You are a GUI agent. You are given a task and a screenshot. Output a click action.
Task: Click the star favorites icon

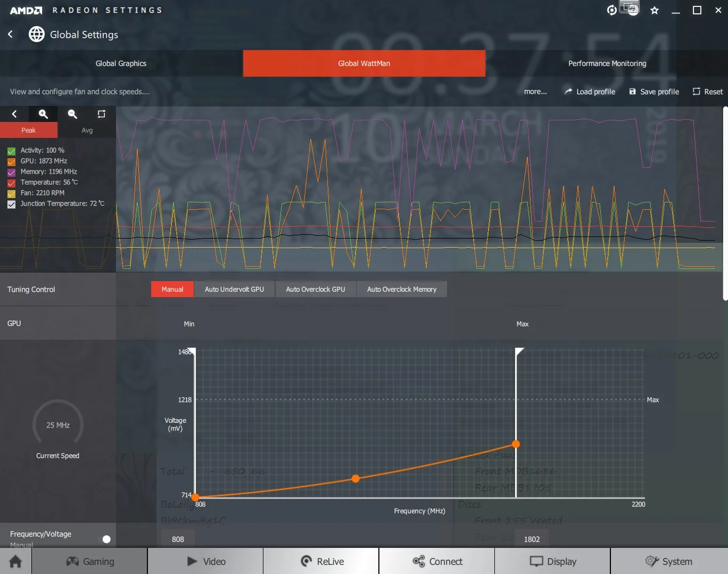tap(655, 10)
